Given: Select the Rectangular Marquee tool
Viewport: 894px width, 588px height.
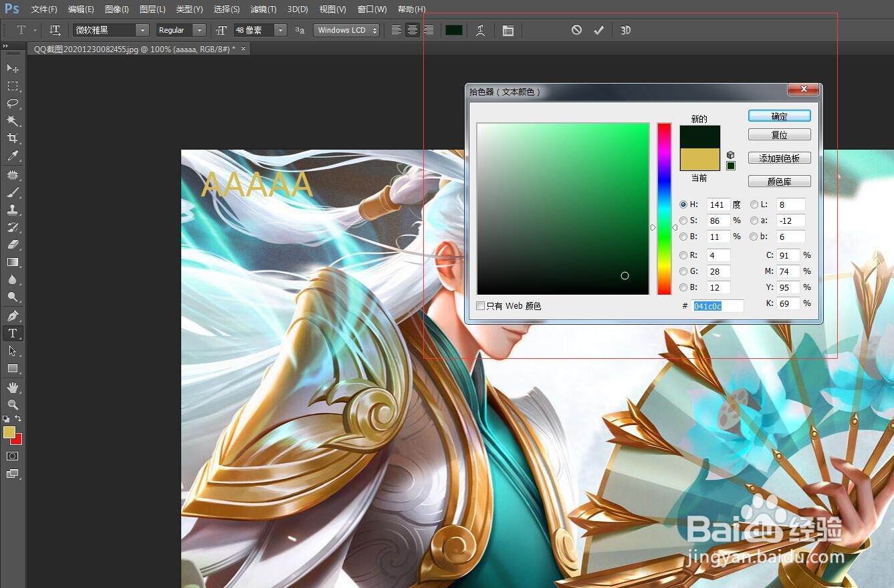Looking at the screenshot, I should (13, 86).
